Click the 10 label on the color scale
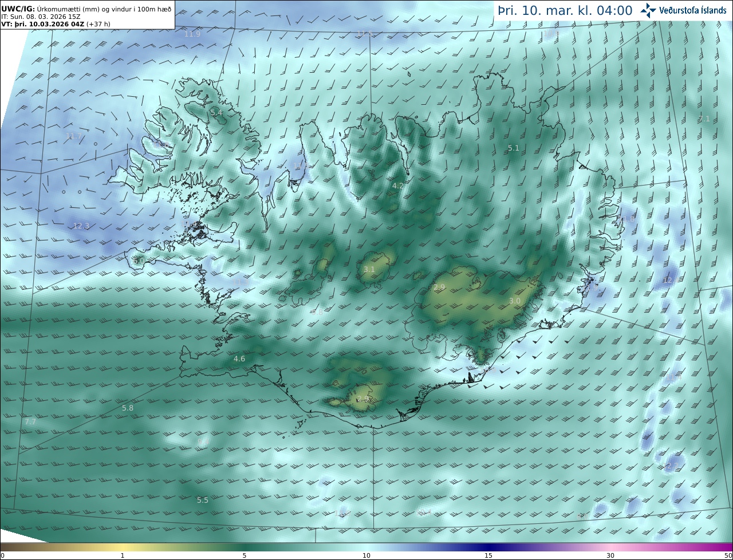This screenshot has width=733, height=560. tap(366, 555)
